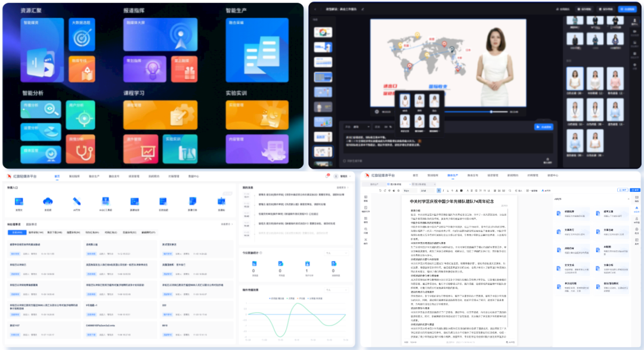Screen dimensions: 644x350
Task: Click the first blue filter pill under 待处理事项
Action: pyautogui.click(x=17, y=232)
